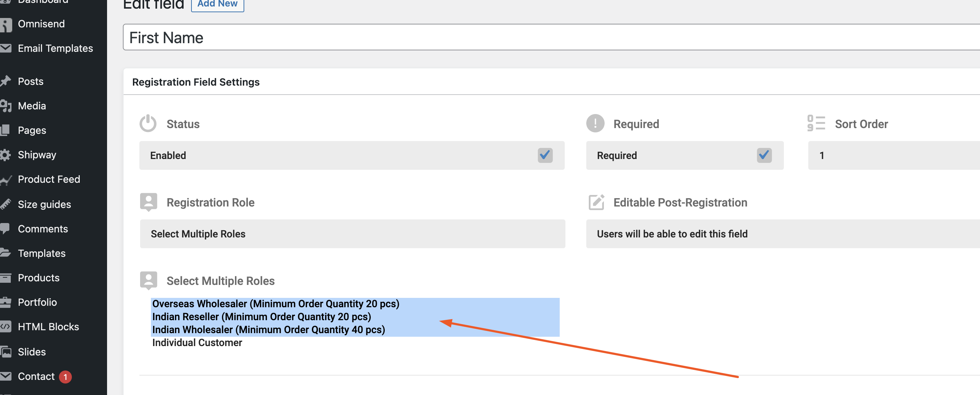Image resolution: width=980 pixels, height=395 pixels.
Task: Open the Products menu item
Action: (38, 278)
